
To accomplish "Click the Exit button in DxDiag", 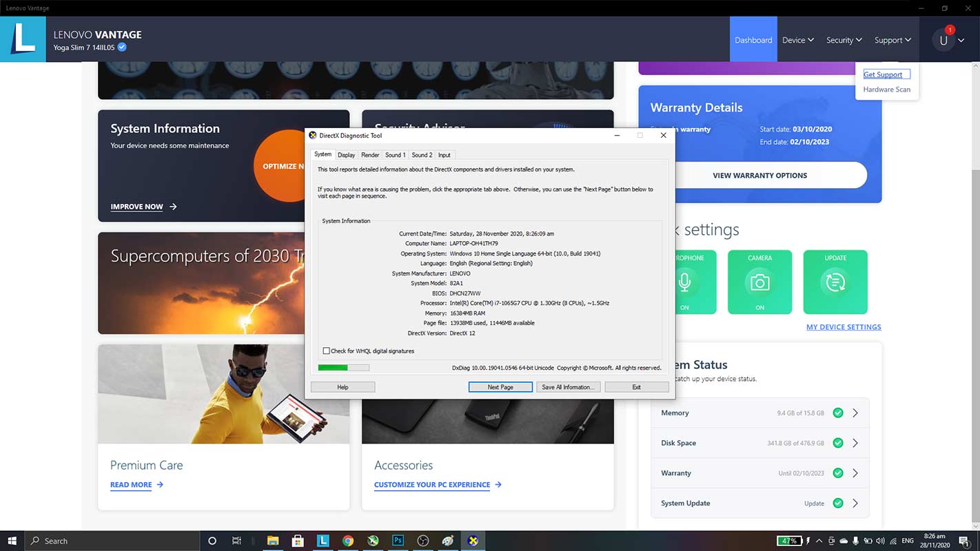I will [x=637, y=387].
